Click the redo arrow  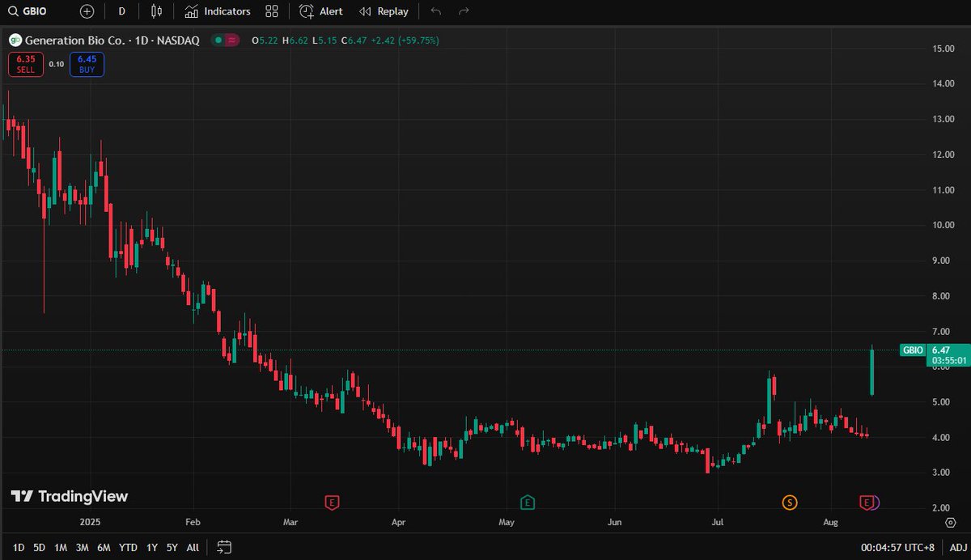464,11
